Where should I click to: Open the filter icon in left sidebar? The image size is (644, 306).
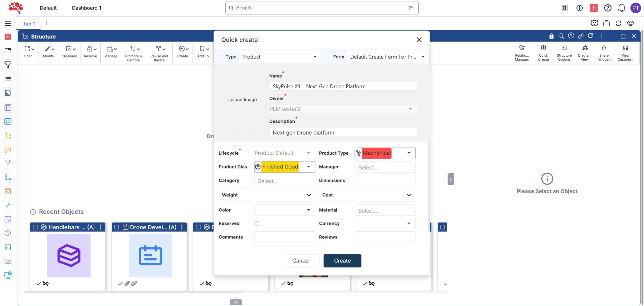(x=8, y=65)
